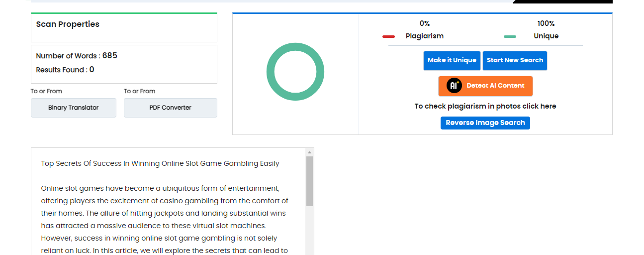The width and height of the screenshot is (644, 255).
Task: Click the AI icon on the orange button
Action: (454, 86)
